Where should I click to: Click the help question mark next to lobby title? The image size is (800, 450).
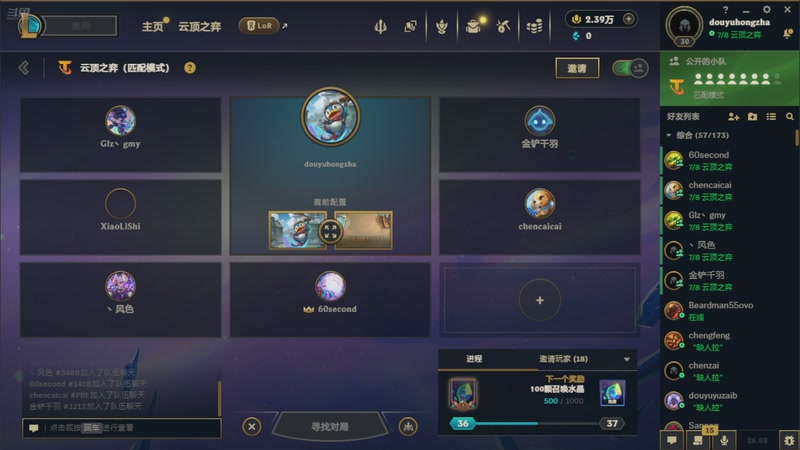point(190,68)
